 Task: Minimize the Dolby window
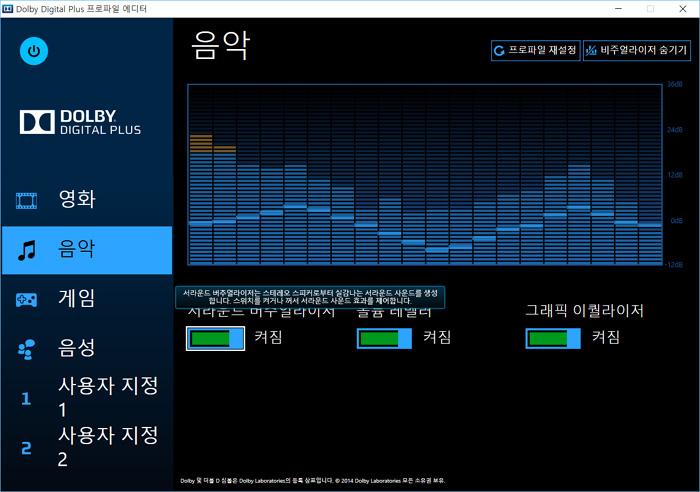coord(618,8)
